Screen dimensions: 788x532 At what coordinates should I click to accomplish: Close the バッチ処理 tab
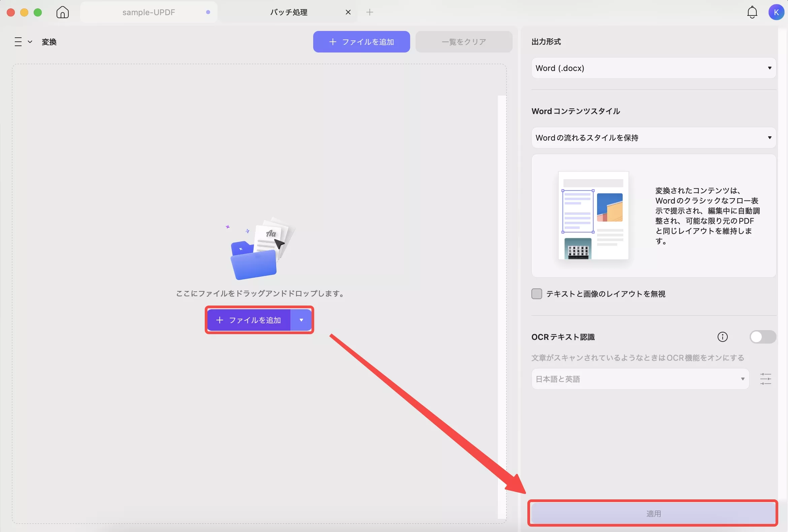tap(348, 12)
